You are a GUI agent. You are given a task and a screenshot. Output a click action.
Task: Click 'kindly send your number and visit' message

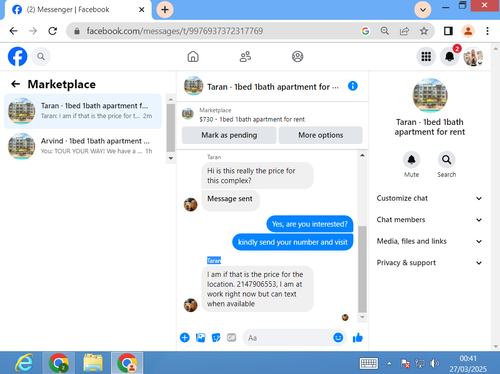click(x=293, y=242)
